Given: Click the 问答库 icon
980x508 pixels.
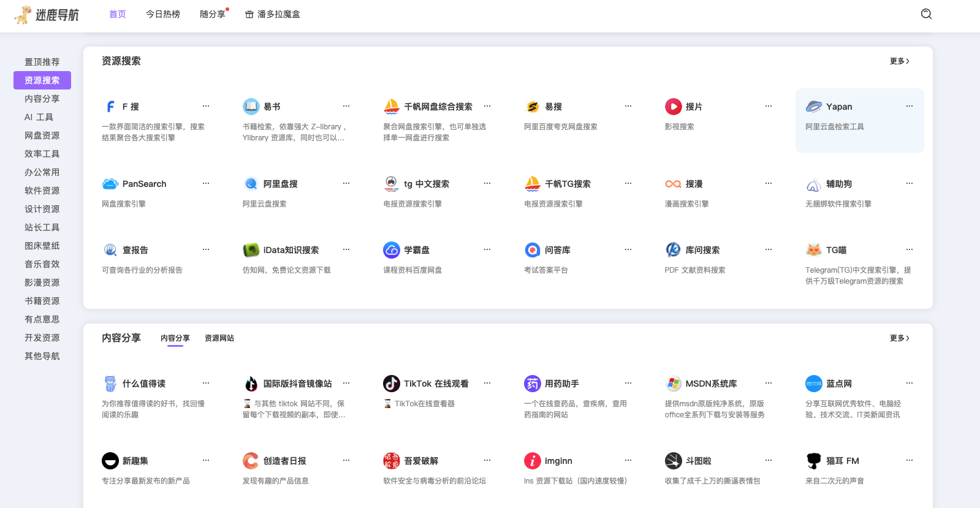Looking at the screenshot, I should 533,250.
